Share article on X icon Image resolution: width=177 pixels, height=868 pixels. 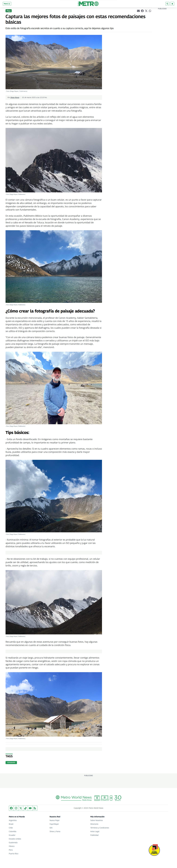[146, 11]
